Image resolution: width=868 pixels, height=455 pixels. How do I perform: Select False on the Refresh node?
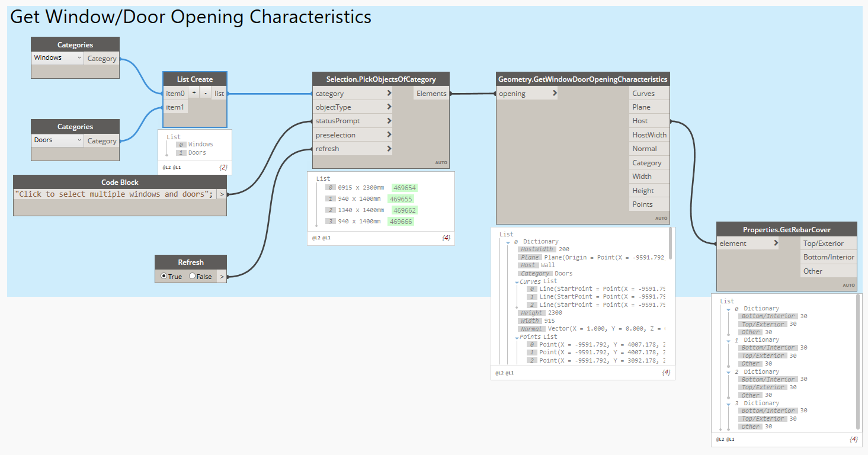(193, 276)
